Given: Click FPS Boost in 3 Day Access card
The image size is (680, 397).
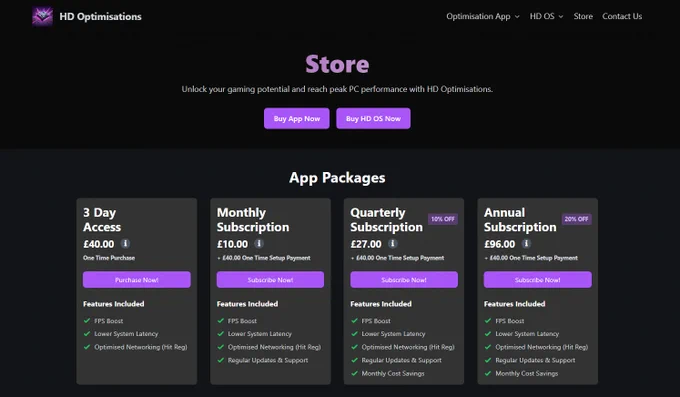Looking at the screenshot, I should pyautogui.click(x=108, y=321).
